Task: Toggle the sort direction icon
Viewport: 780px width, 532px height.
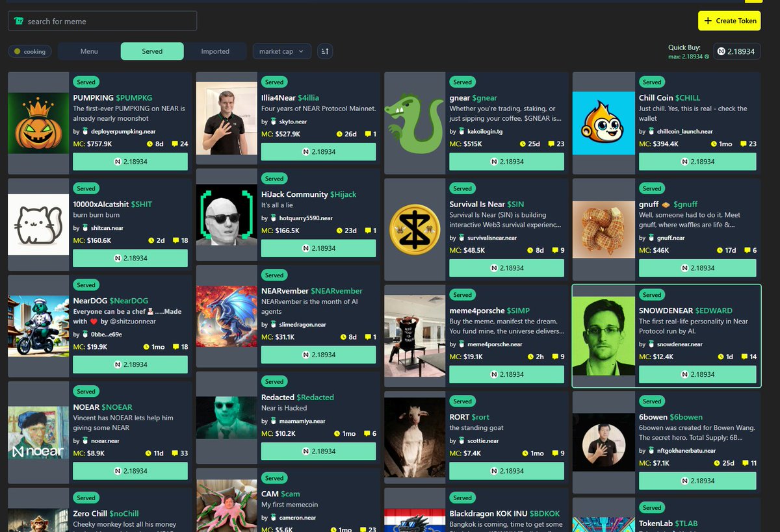Action: (x=325, y=51)
